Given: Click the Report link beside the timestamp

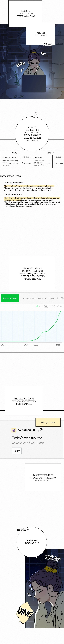Looking at the screenshot, I should [x=40, y=443].
